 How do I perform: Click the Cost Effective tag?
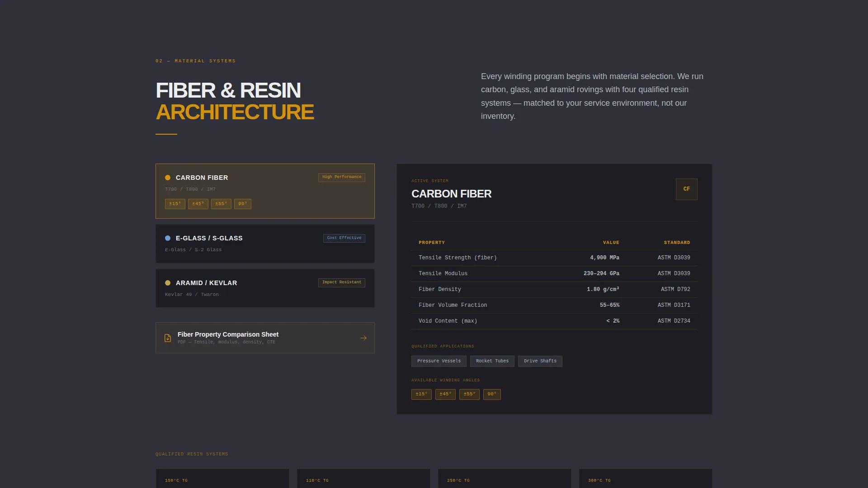(x=344, y=238)
